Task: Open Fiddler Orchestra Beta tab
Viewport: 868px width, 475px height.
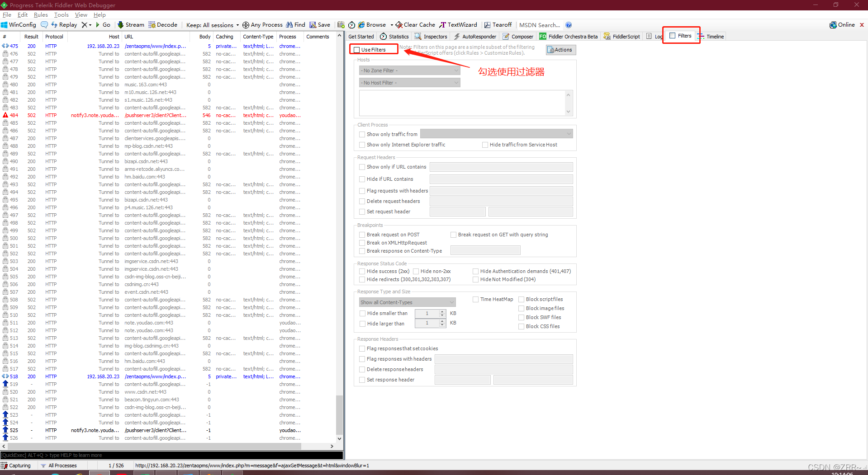Action: pyautogui.click(x=568, y=37)
